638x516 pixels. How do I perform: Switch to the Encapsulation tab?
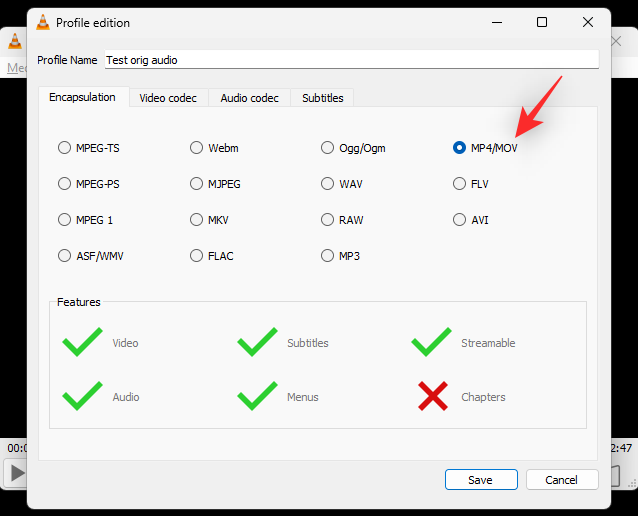83,97
